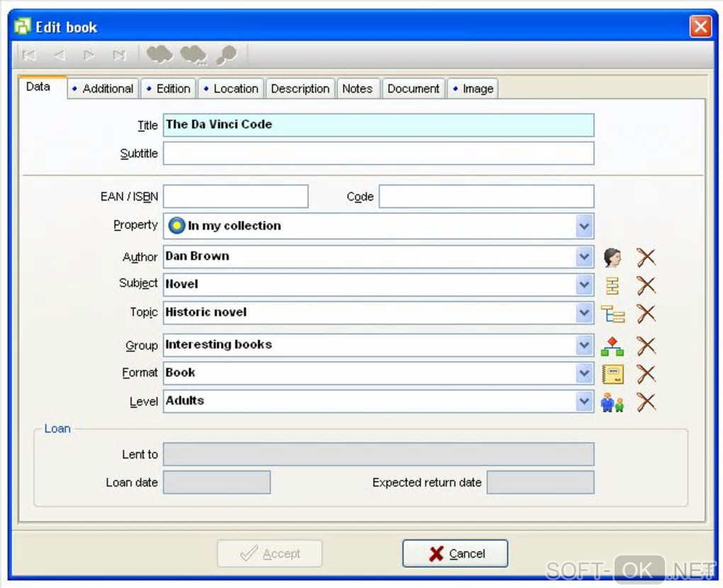Expand the Topic dropdown arrow
The height and width of the screenshot is (588, 723).
[584, 313]
